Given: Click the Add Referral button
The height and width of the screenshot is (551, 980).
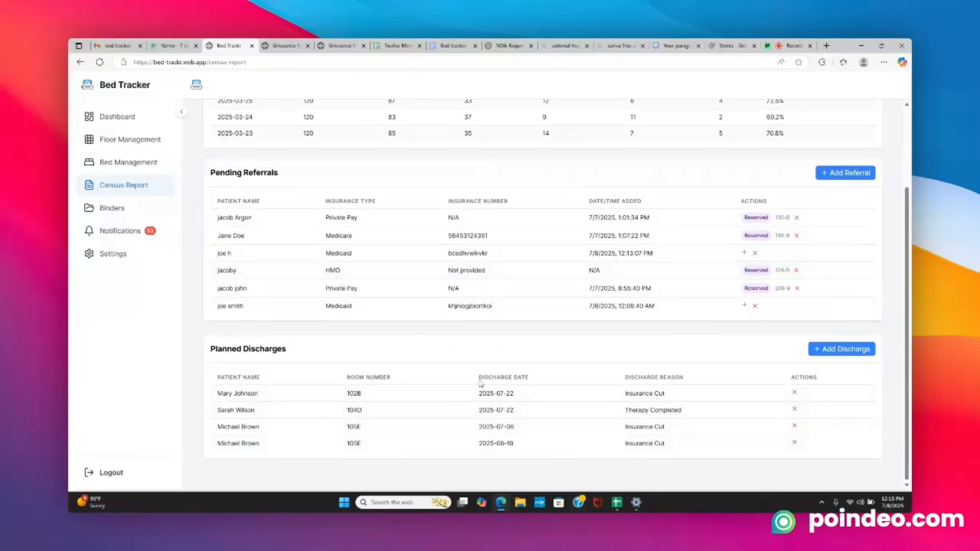Looking at the screenshot, I should (x=845, y=172).
